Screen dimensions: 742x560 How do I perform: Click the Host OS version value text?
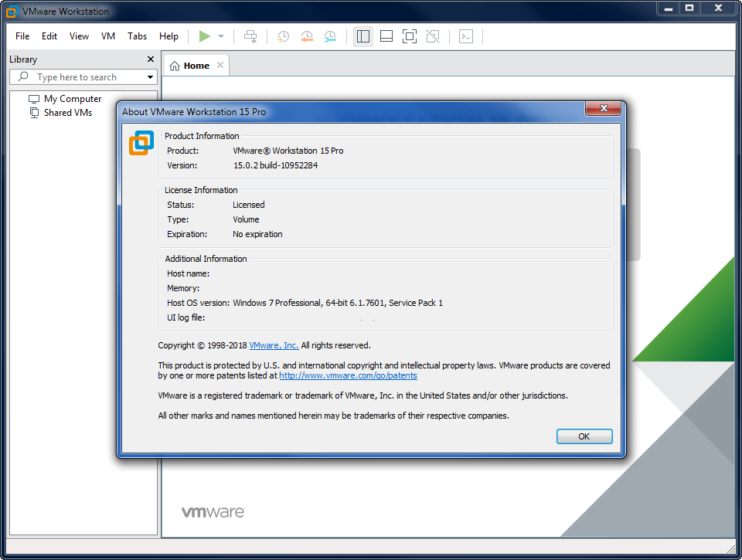[x=338, y=303]
